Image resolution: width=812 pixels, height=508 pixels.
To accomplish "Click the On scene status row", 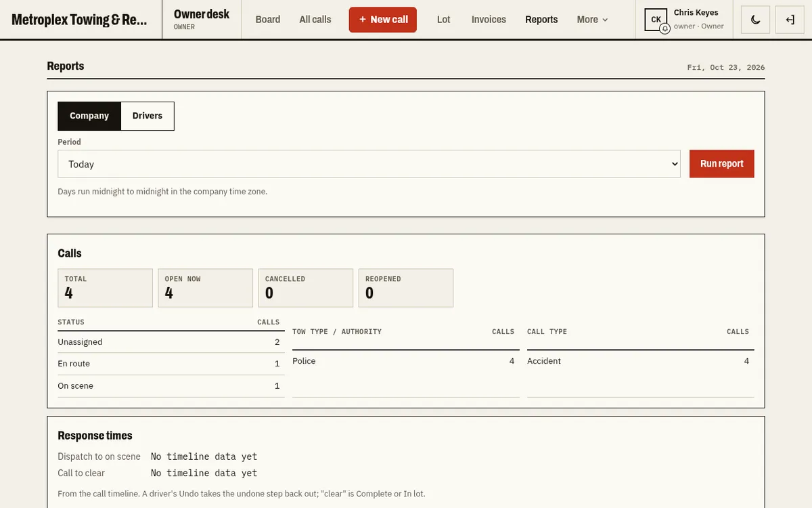I will tap(171, 386).
